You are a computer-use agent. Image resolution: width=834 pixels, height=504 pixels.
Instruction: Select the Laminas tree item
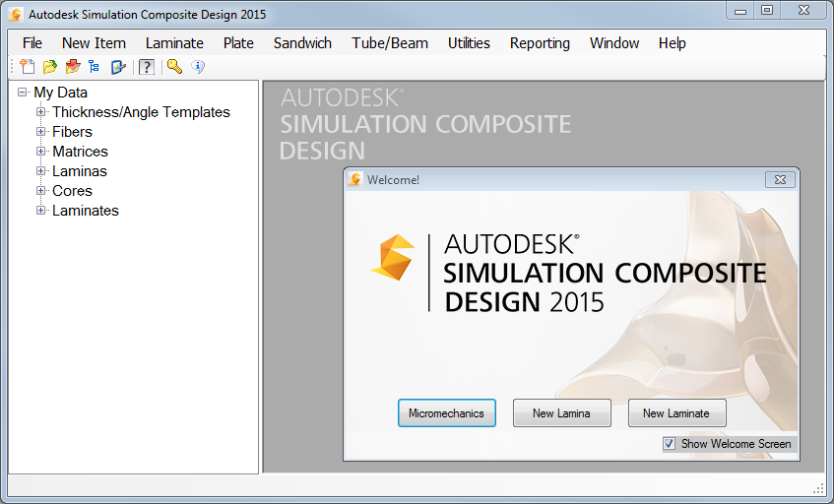click(79, 171)
